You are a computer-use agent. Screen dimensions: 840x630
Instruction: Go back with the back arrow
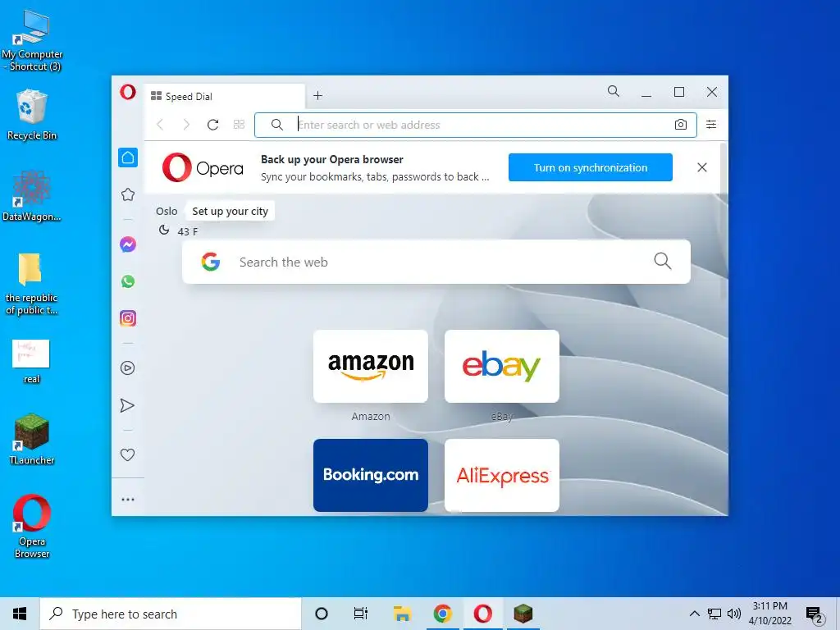point(160,125)
